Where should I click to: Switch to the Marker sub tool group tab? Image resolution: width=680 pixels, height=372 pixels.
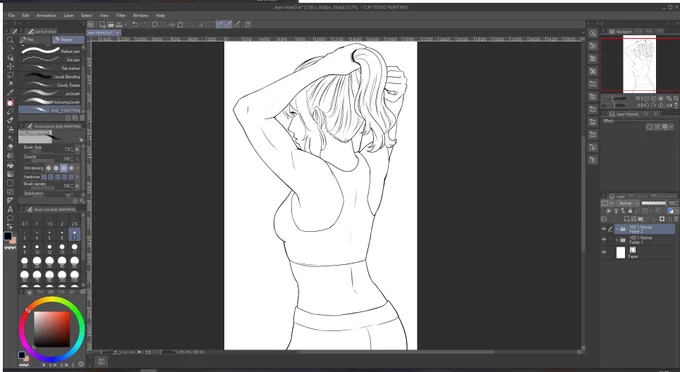tap(68, 39)
